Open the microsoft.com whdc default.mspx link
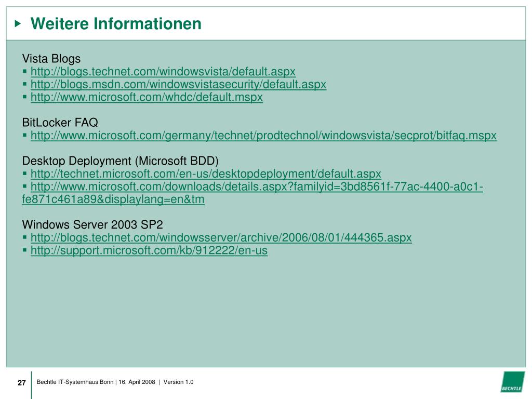Screen dimensions: 532x399 (x=147, y=97)
